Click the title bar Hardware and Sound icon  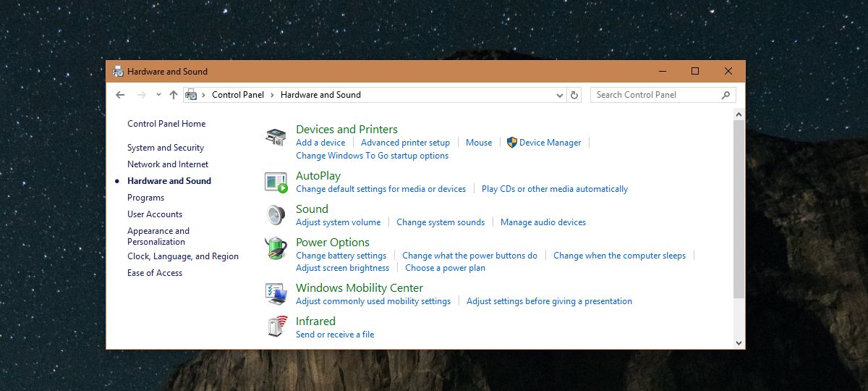pos(118,72)
